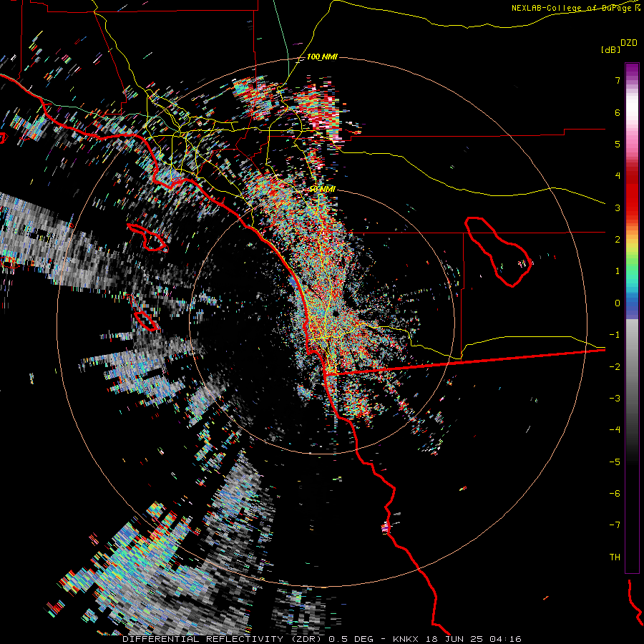Click the DZD product label

click(629, 43)
